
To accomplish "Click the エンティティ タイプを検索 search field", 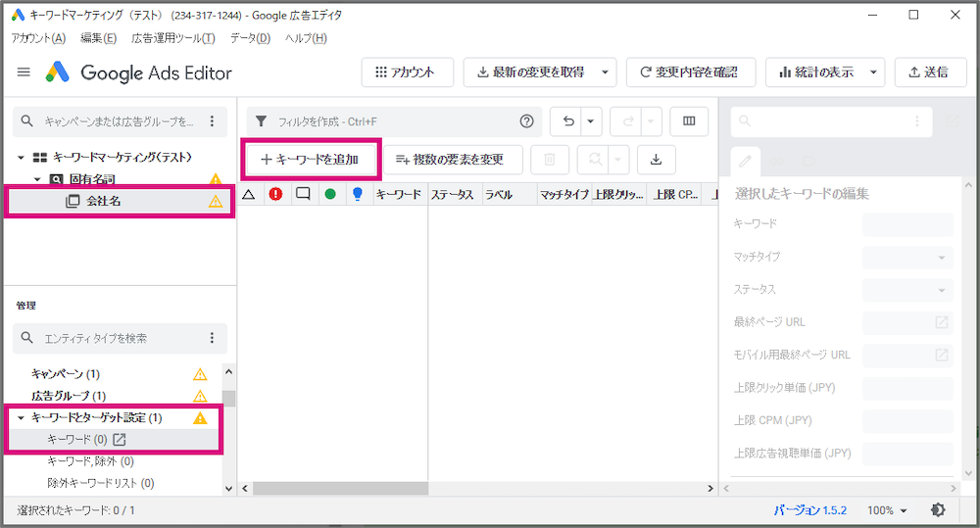I will pos(120,338).
